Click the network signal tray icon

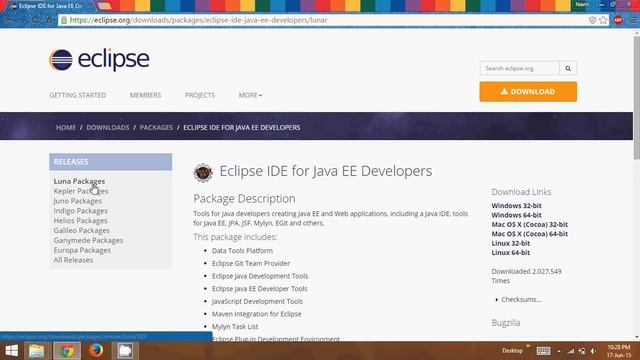pyautogui.click(x=571, y=351)
